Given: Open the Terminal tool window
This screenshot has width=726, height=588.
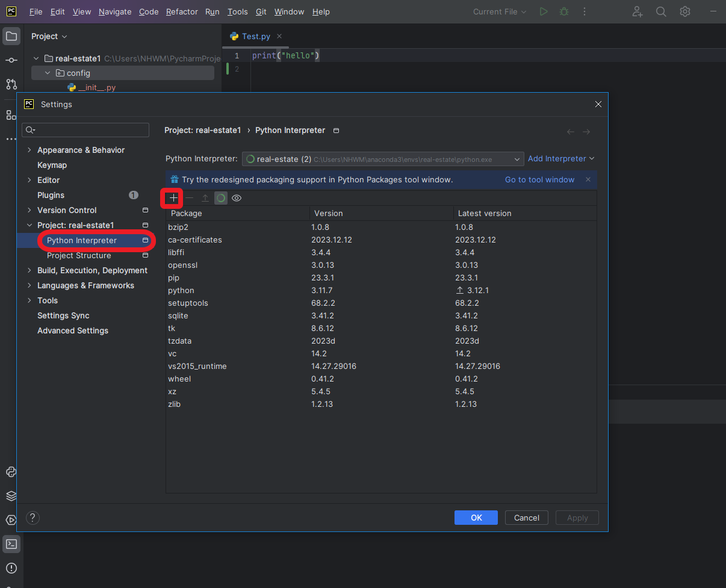Looking at the screenshot, I should point(11,544).
